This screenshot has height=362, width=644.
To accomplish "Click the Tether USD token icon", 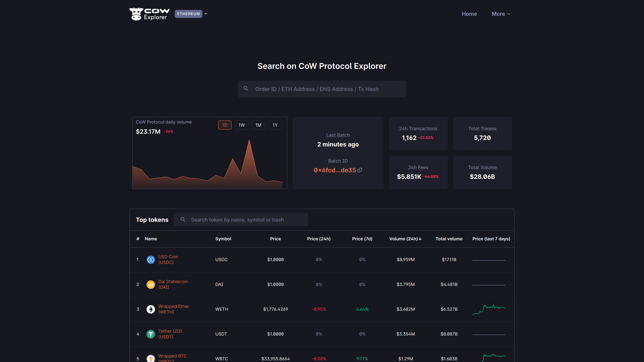I will pyautogui.click(x=150, y=334).
